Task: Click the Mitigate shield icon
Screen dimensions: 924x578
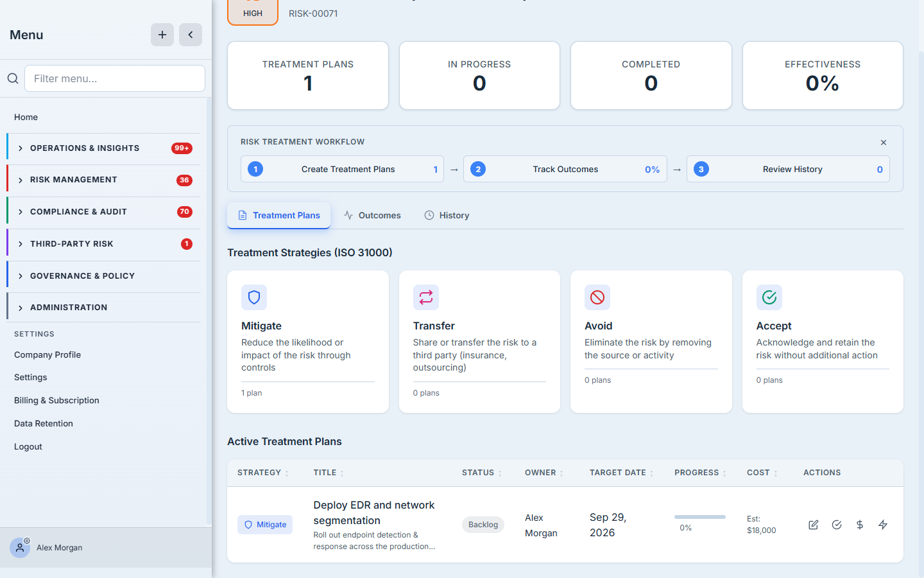Action: 254,297
